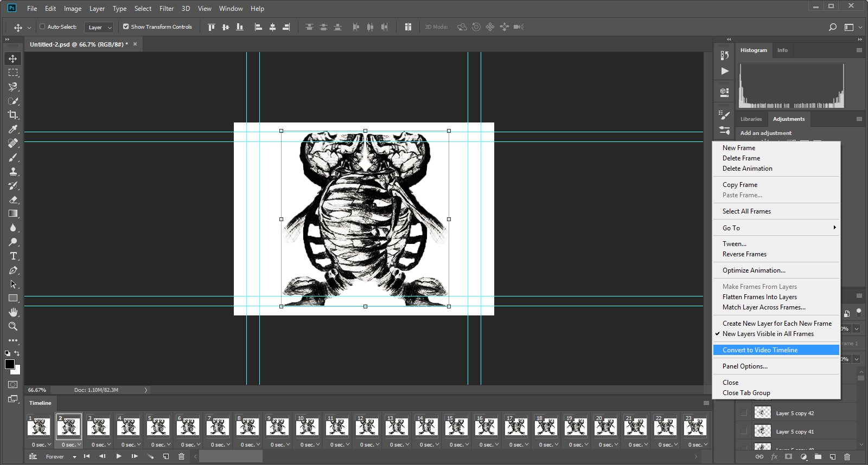The width and height of the screenshot is (868, 465).
Task: Select the Gradient tool
Action: [13, 214]
